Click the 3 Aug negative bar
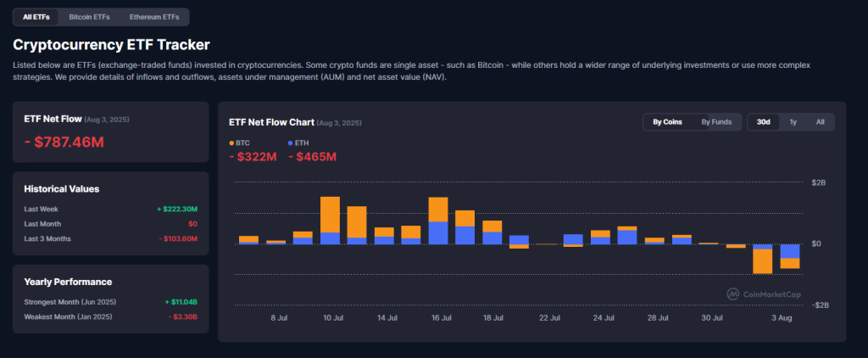The width and height of the screenshot is (868, 358). [x=790, y=256]
